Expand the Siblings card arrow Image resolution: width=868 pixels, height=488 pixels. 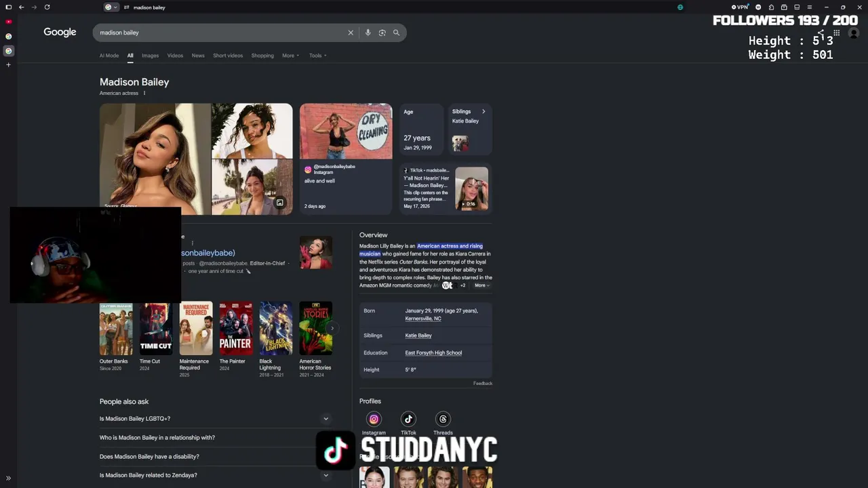point(484,112)
